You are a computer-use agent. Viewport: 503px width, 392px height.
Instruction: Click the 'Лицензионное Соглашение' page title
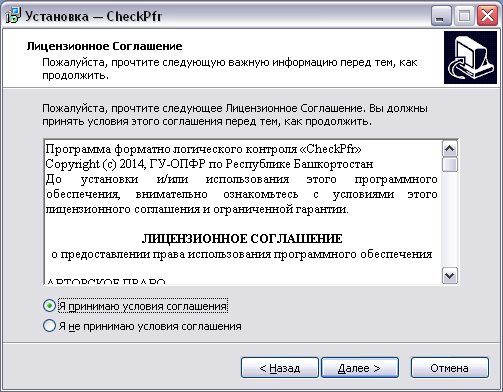104,46
